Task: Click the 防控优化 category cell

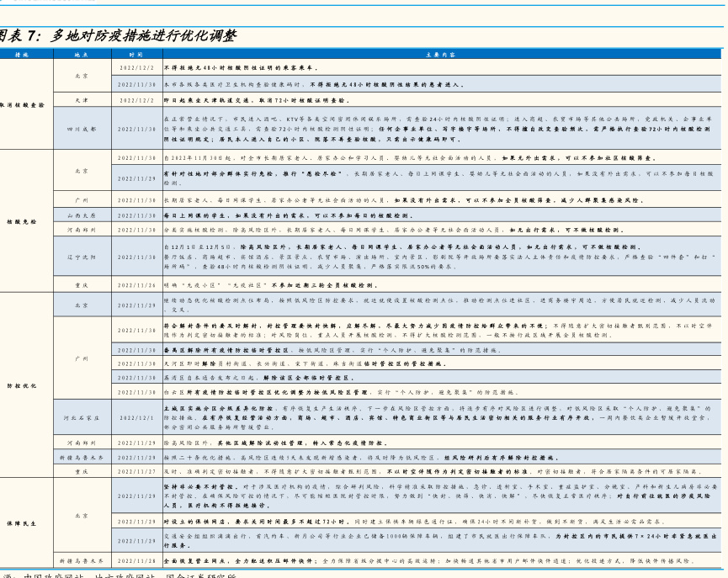Action: click(27, 385)
